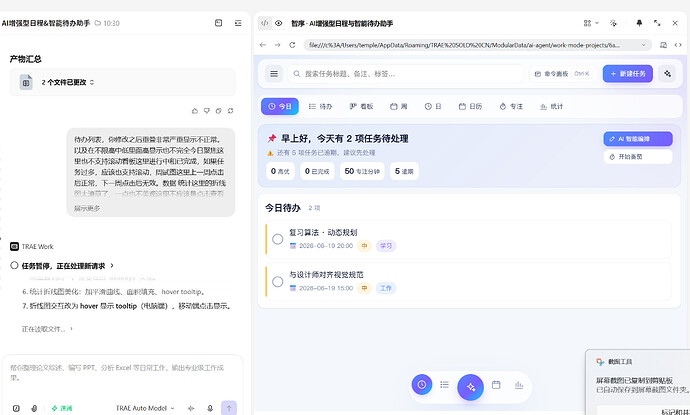Go forward in the preview browser
This screenshot has height=415, width=690.
click(x=277, y=45)
